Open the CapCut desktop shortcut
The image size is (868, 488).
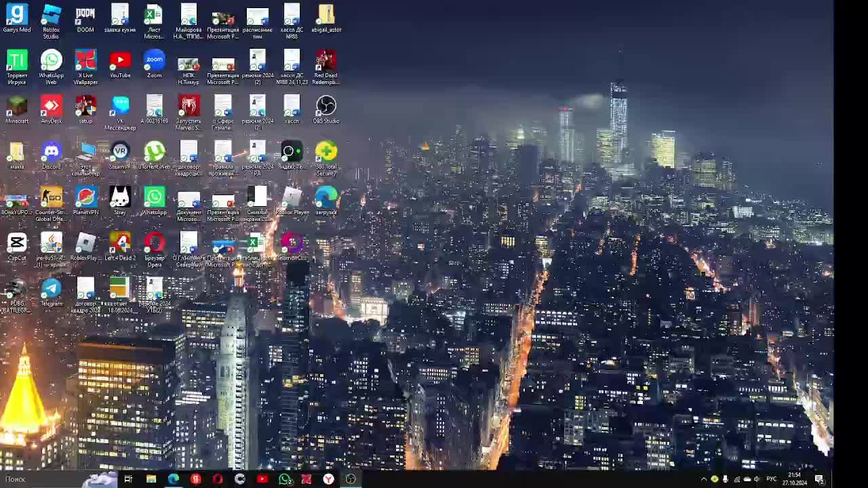pos(17,247)
